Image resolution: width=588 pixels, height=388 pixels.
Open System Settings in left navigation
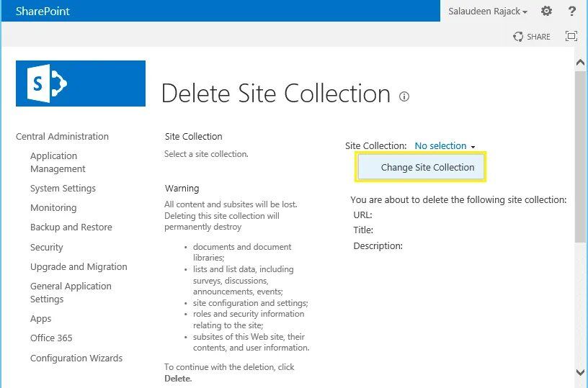pos(63,188)
